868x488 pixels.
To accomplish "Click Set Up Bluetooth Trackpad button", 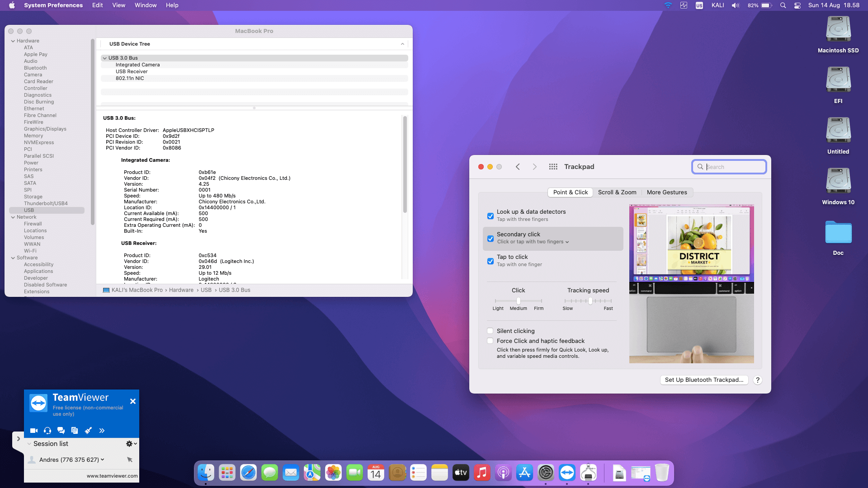I will 703,380.
